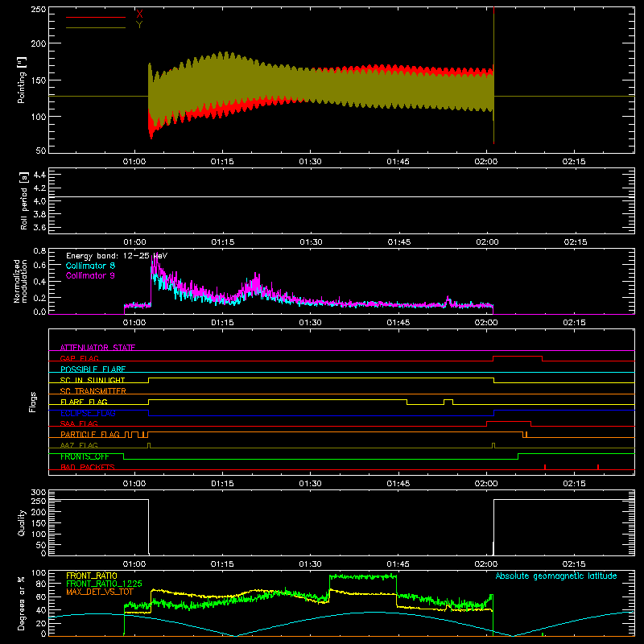Viewport: 644px width, 644px height.
Task: Click the 01:45 tick under Flags plot
Action: [x=398, y=484]
